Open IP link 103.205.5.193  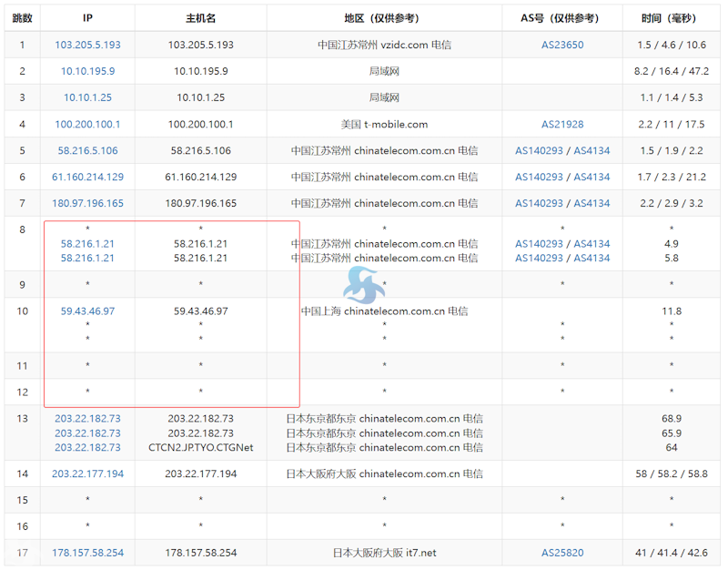click(87, 45)
